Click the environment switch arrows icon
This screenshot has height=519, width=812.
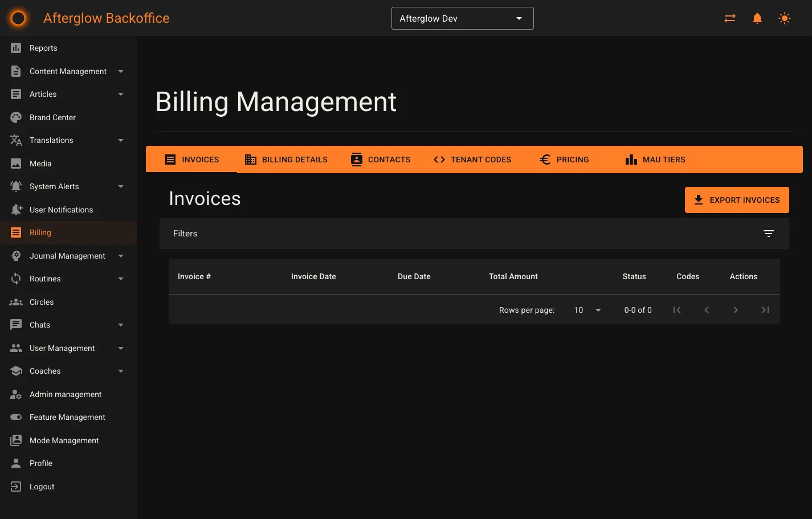[729, 18]
